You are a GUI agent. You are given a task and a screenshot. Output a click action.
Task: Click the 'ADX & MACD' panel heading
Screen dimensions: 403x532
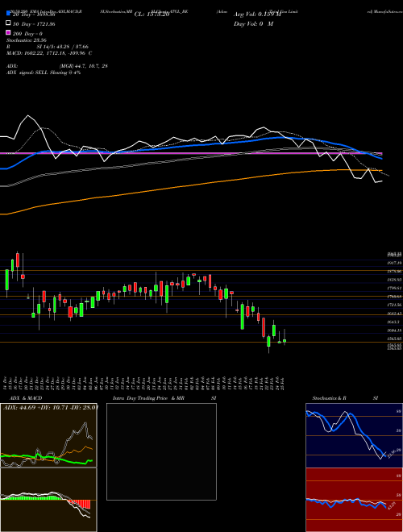(x=26, y=398)
